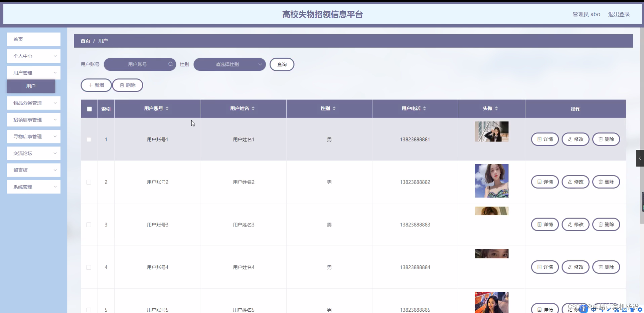This screenshot has height=313, width=644.
Task: Select the 用户 submenu item
Action: point(31,86)
